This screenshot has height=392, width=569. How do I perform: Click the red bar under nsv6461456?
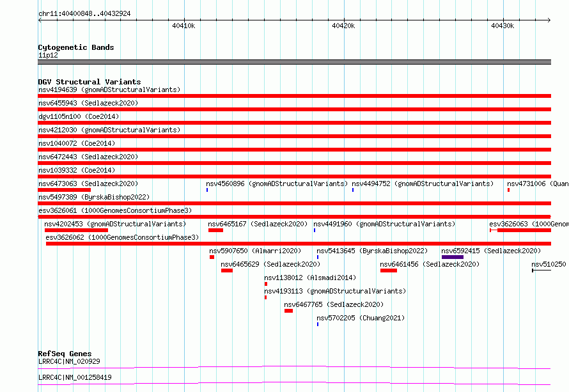(x=389, y=270)
